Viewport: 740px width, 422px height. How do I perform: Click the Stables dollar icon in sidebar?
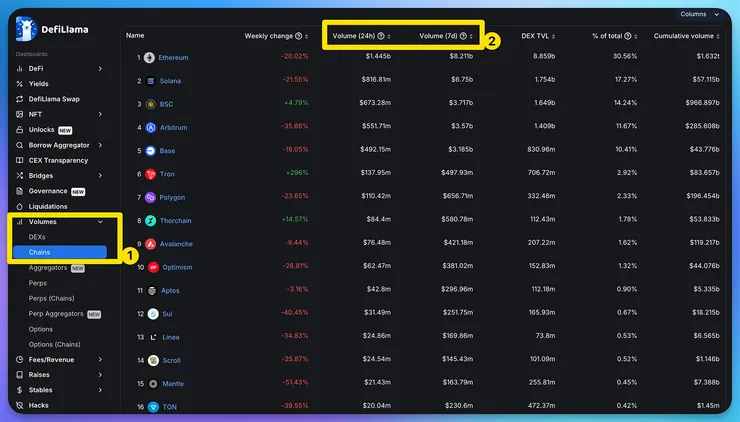[19, 390]
